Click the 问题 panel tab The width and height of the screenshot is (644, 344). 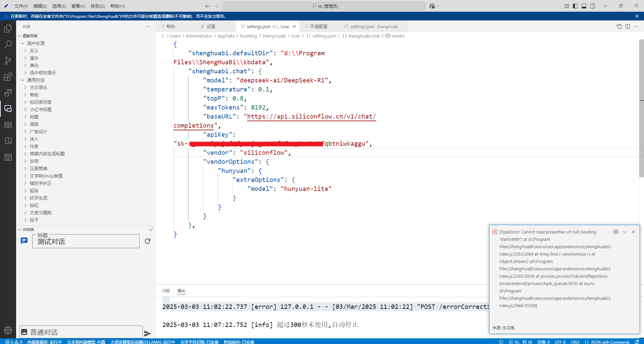point(166,291)
